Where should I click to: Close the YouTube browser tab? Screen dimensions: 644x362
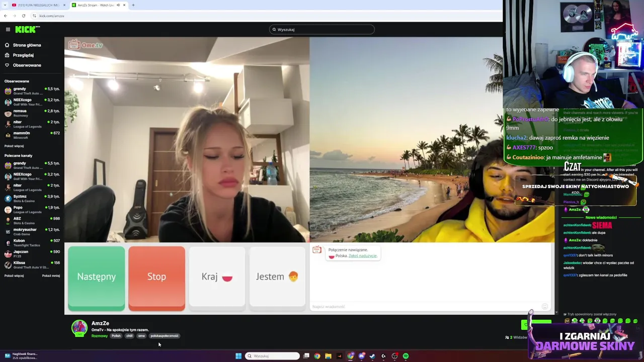pyautogui.click(x=64, y=5)
